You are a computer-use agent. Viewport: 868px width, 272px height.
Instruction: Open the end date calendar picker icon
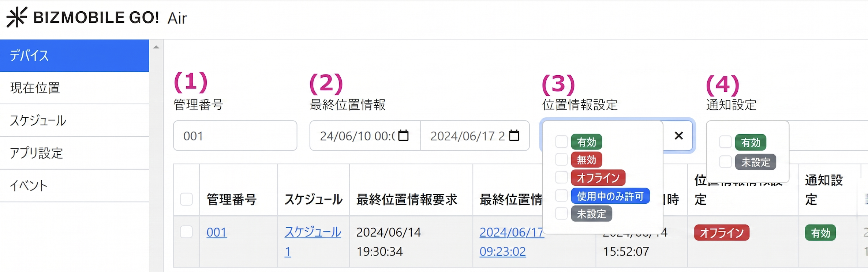[514, 136]
